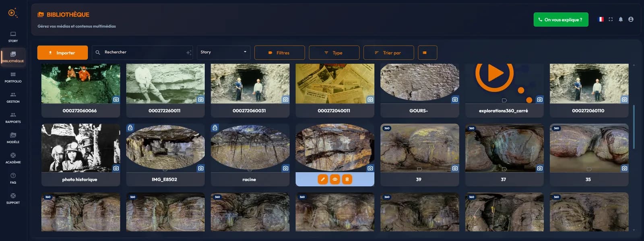This screenshot has height=241, width=644.
Task: Click the 360 badge on card 37
Action: coord(471,128)
